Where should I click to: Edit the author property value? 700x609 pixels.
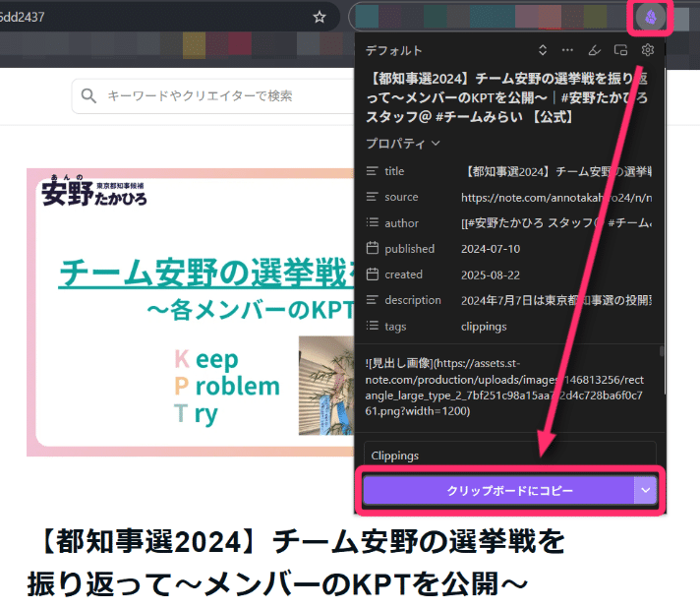(x=556, y=223)
